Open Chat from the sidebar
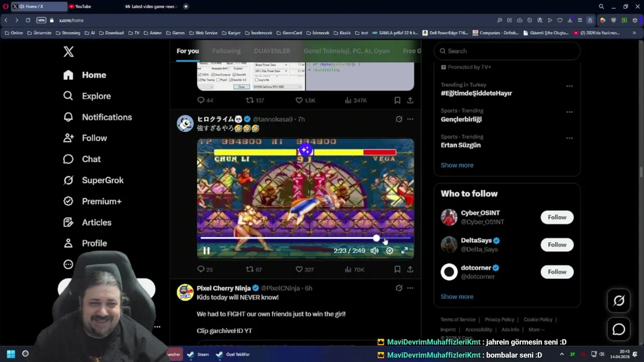This screenshot has width=644, height=362. 82,159
